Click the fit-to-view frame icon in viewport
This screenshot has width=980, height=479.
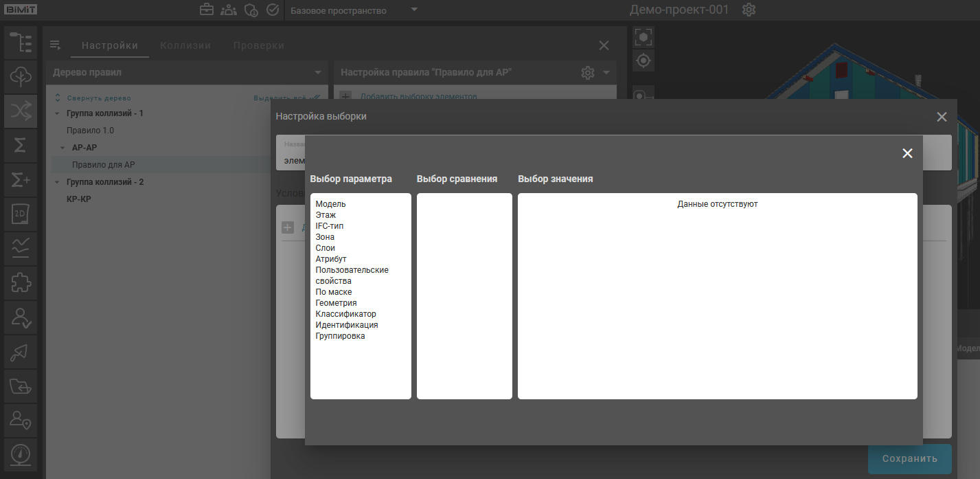pos(643,37)
